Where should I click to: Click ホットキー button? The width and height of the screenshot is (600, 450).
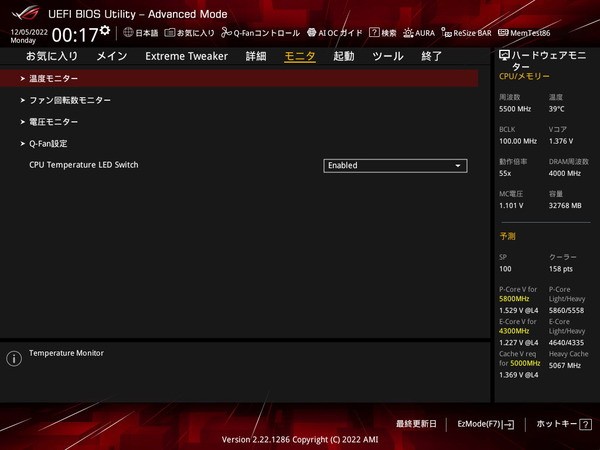pyautogui.click(x=564, y=424)
